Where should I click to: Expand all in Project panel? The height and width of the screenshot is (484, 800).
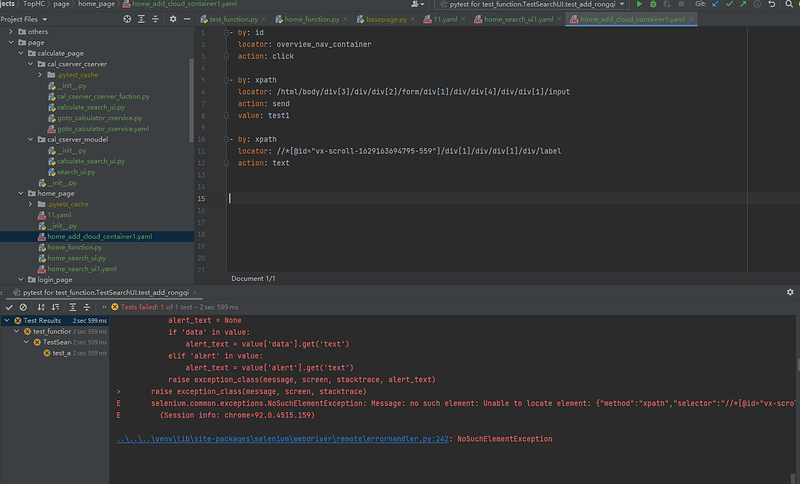pos(141,19)
